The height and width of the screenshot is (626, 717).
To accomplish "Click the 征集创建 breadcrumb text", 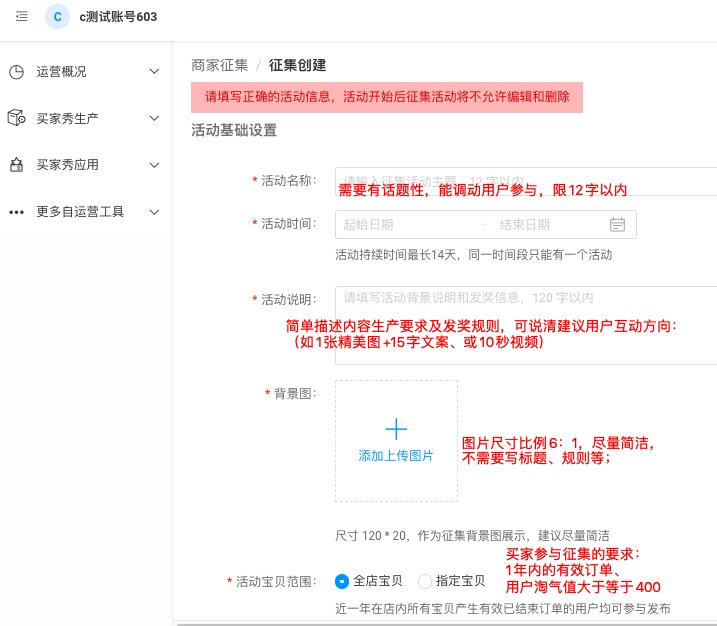I will (297, 65).
